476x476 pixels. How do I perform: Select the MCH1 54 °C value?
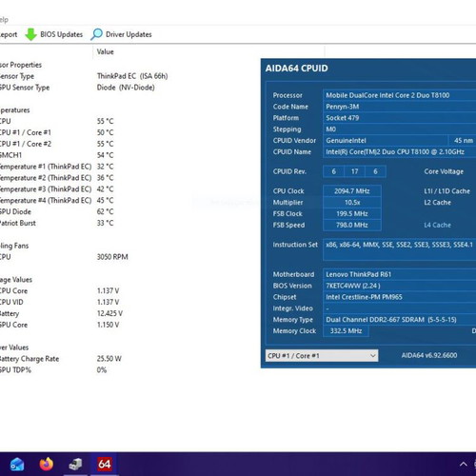[105, 155]
